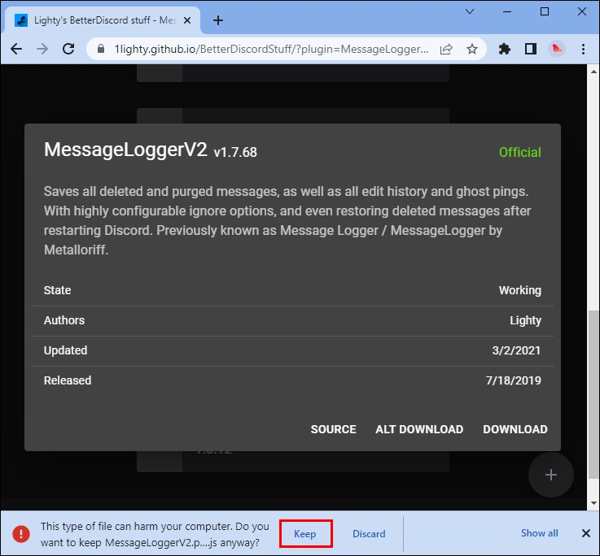The height and width of the screenshot is (556, 600).
Task: Open the plugin SOURCE link
Action: pos(333,429)
